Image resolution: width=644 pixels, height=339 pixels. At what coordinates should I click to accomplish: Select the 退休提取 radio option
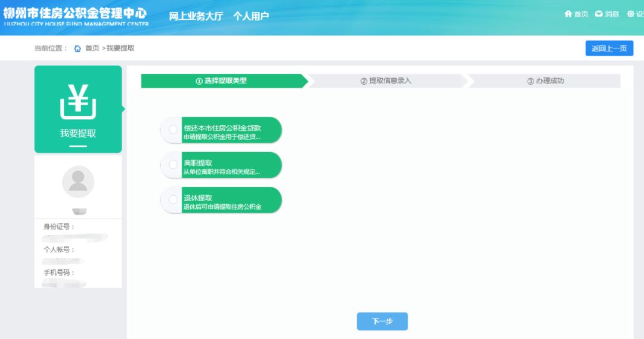(173, 199)
